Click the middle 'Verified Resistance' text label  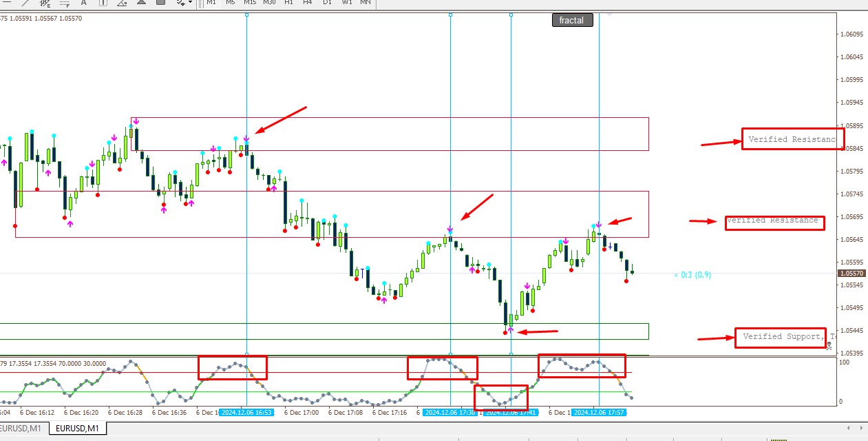(772, 220)
